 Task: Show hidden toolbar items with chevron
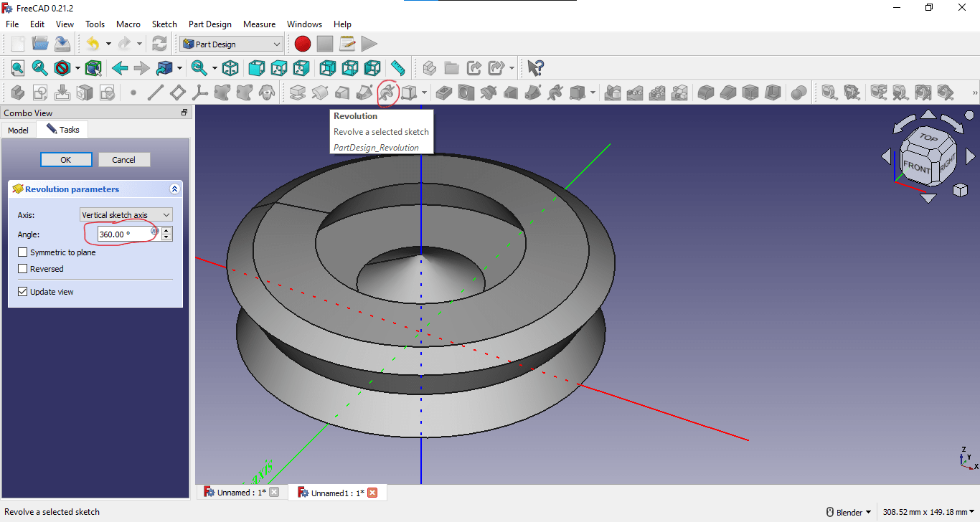pos(975,93)
